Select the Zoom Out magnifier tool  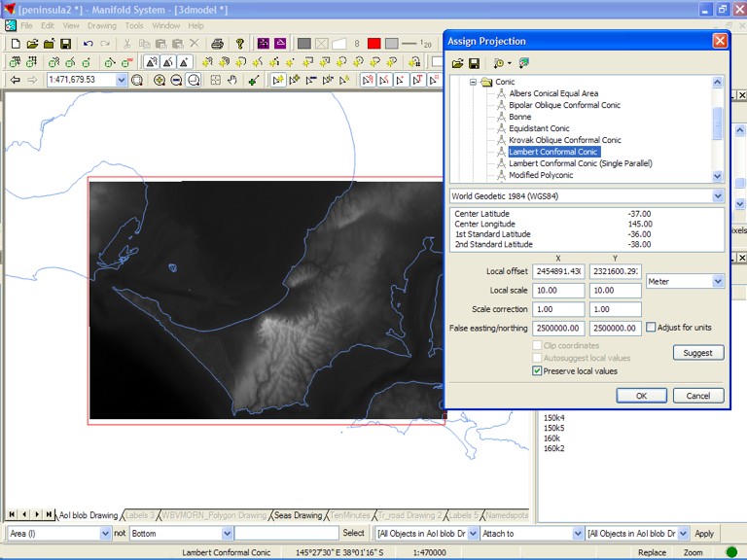tap(176, 81)
